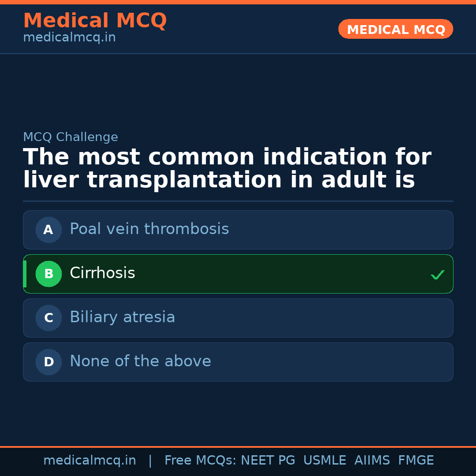Image resolution: width=476 pixels, height=476 pixels.
Task: Open the medicalmcq.in link below the header title
Action: [69, 38]
